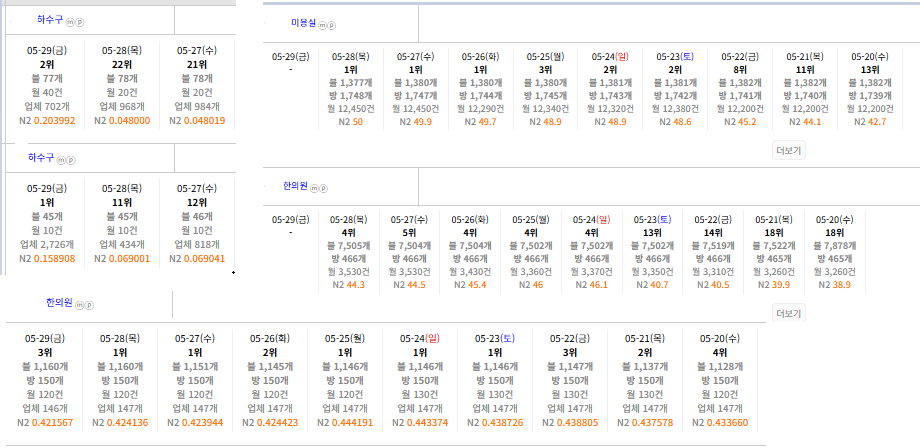Select the N2 value 49.9

tap(424, 122)
